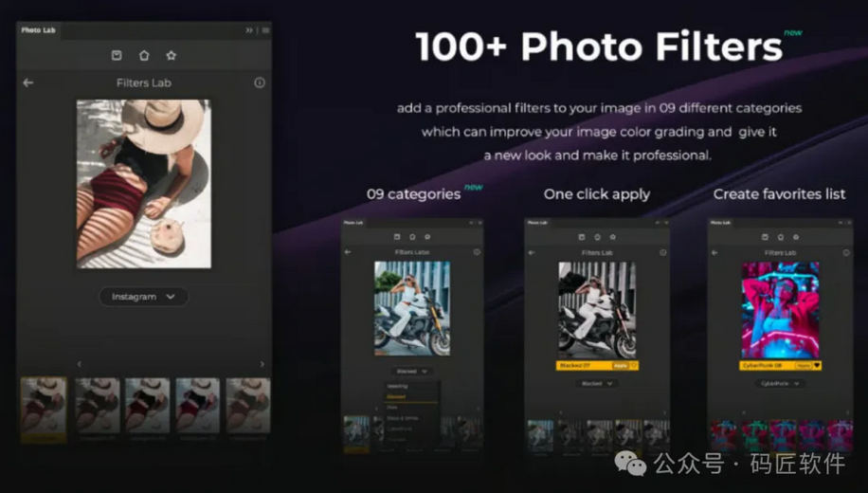Click the CyberPunk 08 filter name label
868x493 pixels.
tap(762, 366)
